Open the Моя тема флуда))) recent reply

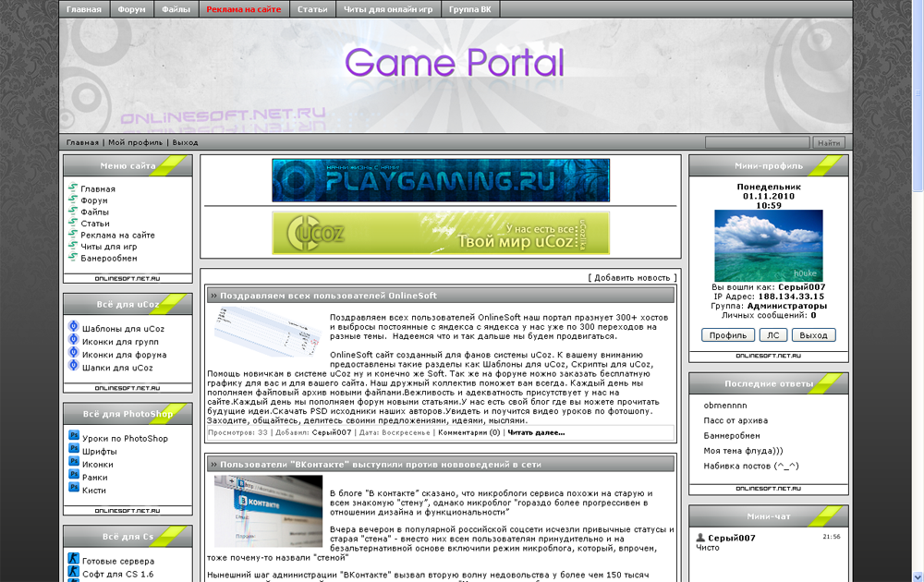[x=743, y=451]
